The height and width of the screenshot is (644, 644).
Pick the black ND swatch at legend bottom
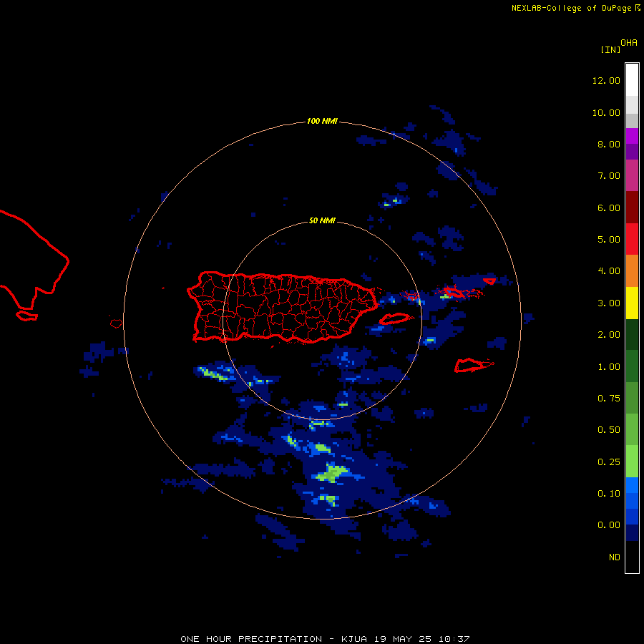(632, 557)
